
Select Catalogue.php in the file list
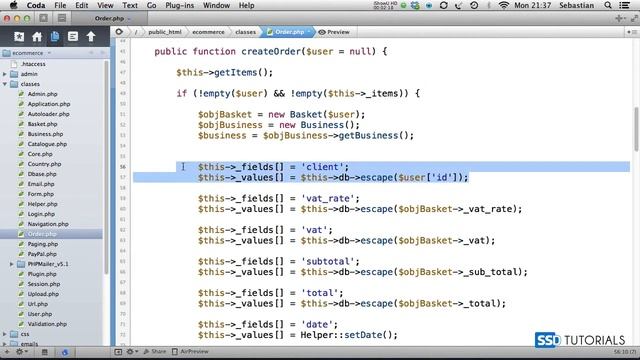(x=47, y=144)
